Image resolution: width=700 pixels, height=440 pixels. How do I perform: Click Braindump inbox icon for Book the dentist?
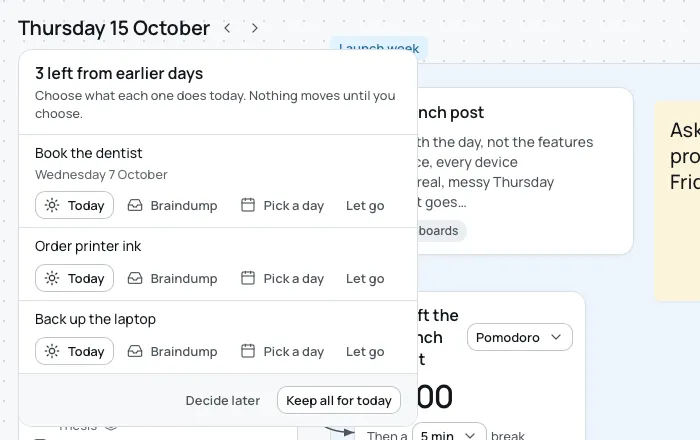click(x=135, y=205)
